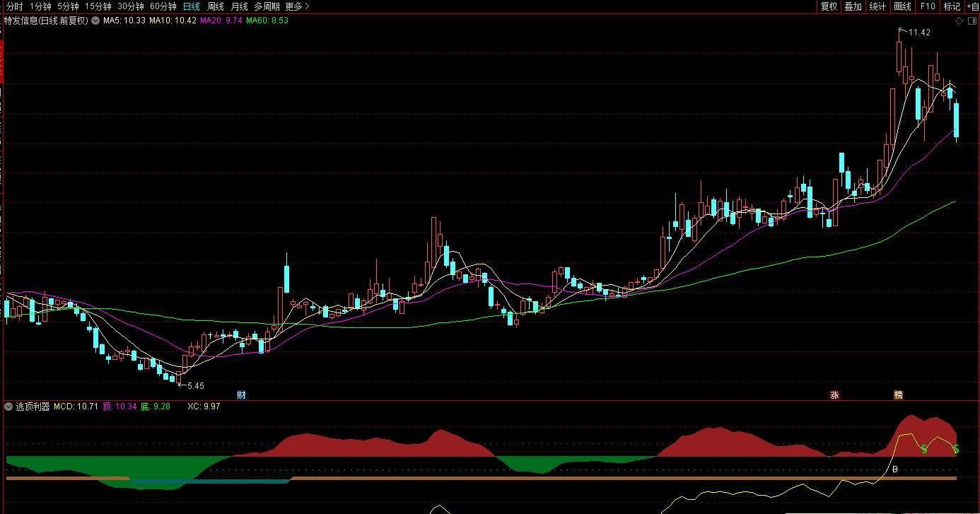Image resolution: width=980 pixels, height=514 pixels.
Task: Open the 分时 intraday tab
Action: 14,6
